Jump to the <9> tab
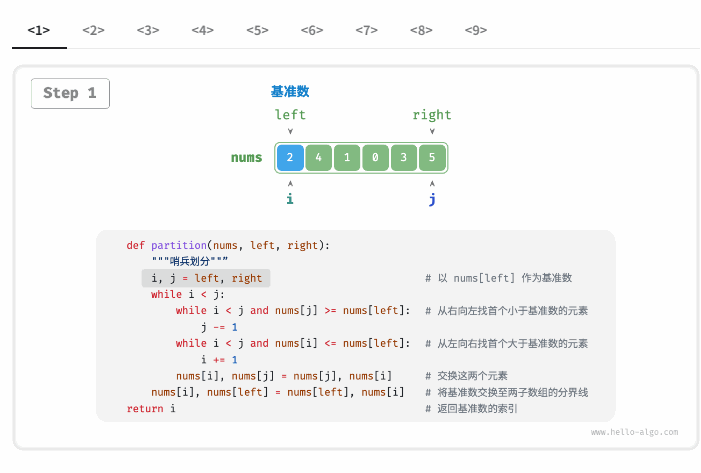Screen dimensions: 701x473 476,30
